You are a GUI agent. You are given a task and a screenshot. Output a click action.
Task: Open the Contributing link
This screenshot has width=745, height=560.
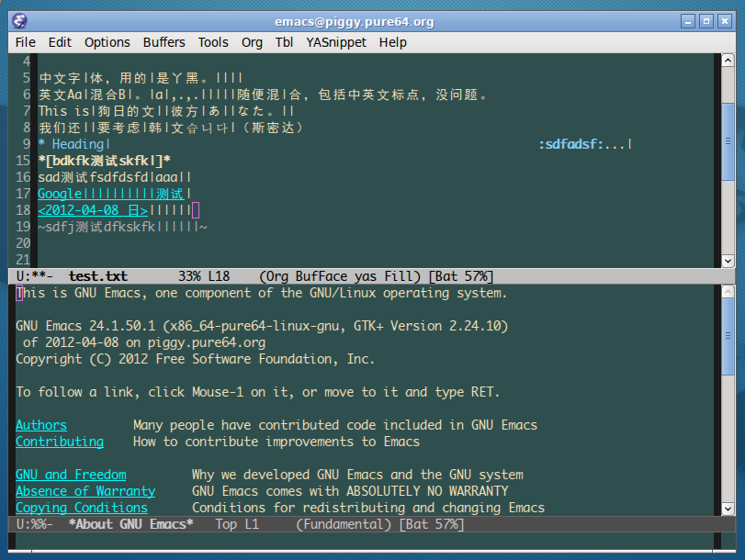tap(60, 442)
